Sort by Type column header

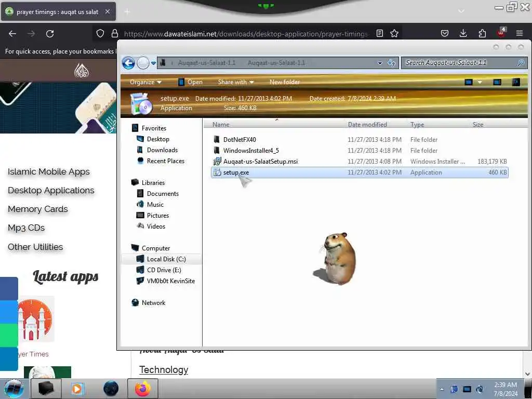[x=417, y=125]
